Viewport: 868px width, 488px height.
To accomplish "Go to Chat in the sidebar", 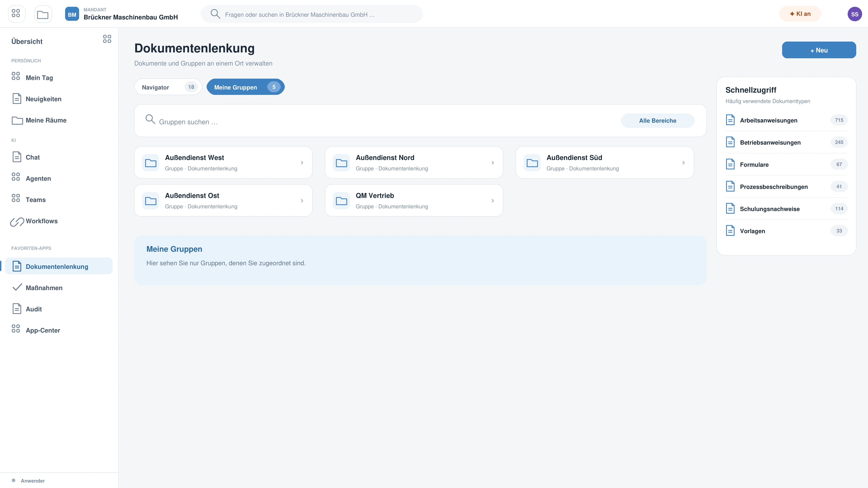I will pyautogui.click(x=59, y=157).
